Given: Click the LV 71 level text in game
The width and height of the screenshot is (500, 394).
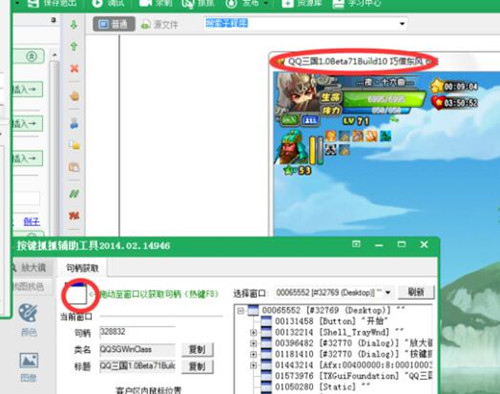Looking at the screenshot, I should coord(356,121).
